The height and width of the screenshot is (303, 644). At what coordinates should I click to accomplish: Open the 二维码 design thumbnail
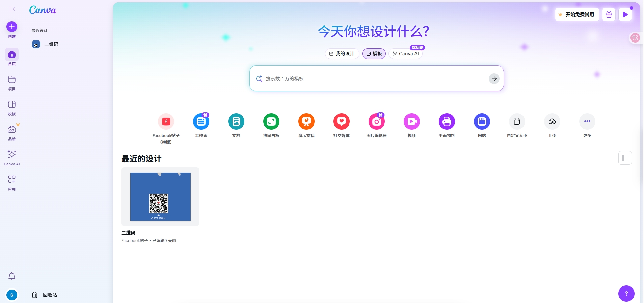coord(160,197)
